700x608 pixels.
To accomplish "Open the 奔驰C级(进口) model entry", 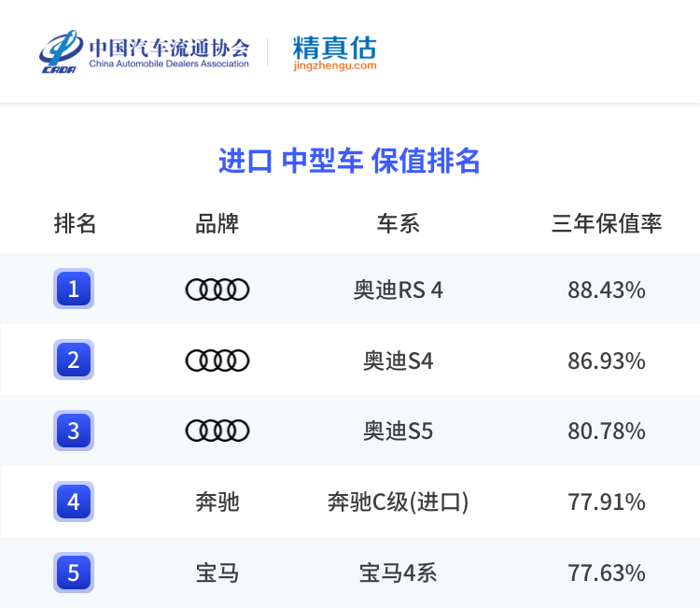I will (399, 502).
